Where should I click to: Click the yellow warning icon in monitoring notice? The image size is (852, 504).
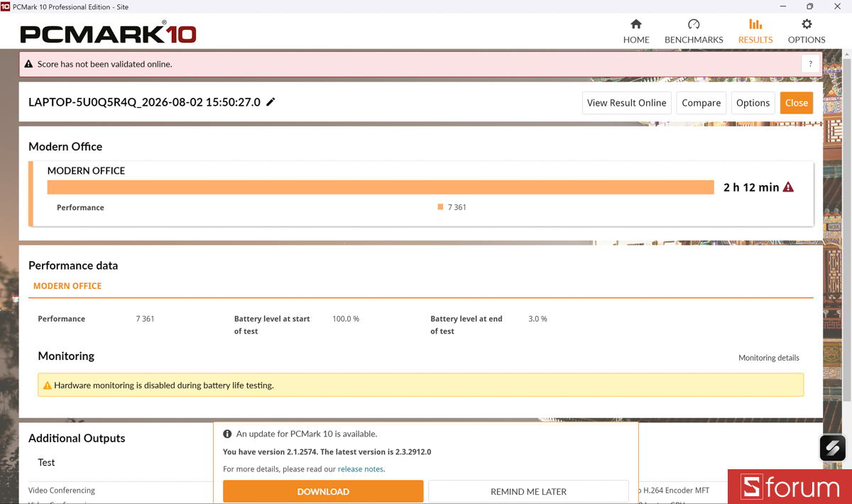tap(48, 385)
